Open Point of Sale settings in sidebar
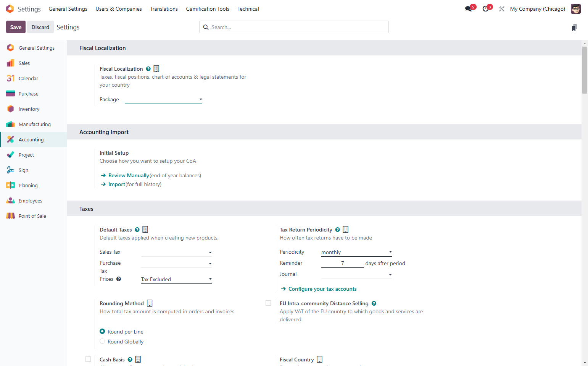 click(34, 216)
